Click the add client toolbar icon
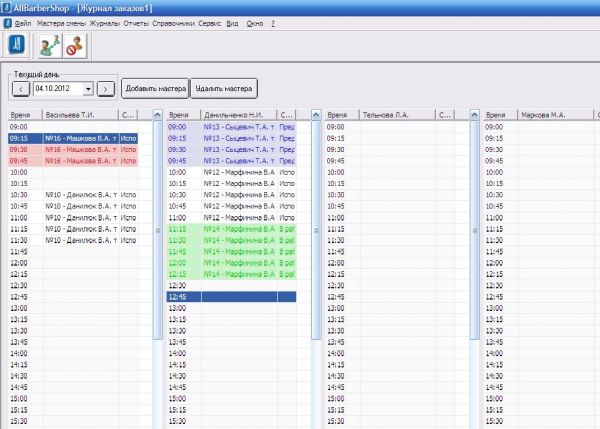The height and width of the screenshot is (429, 600). 50,45
